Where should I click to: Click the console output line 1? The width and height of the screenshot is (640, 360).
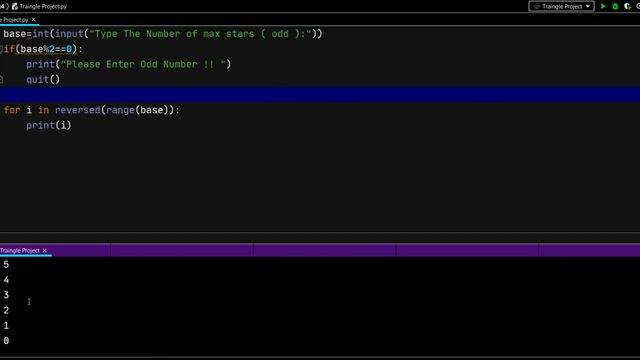(x=6, y=325)
